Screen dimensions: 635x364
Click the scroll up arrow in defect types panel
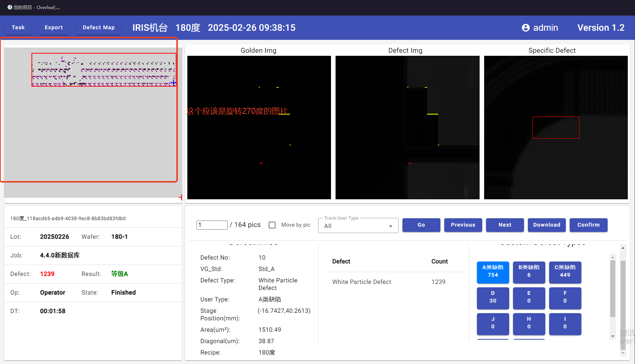(x=613, y=257)
